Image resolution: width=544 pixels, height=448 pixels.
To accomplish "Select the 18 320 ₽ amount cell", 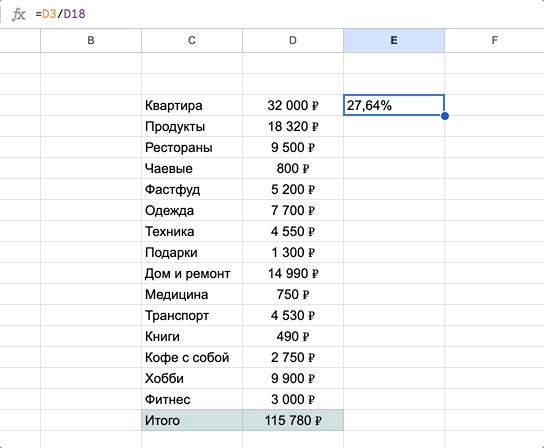I will [293, 126].
